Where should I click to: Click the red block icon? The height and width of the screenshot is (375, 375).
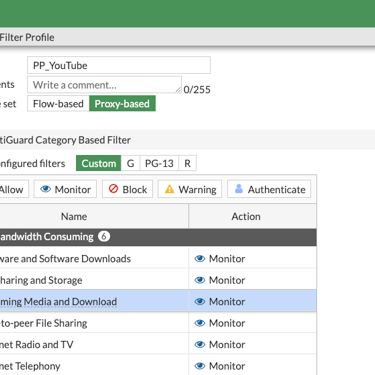(113, 189)
